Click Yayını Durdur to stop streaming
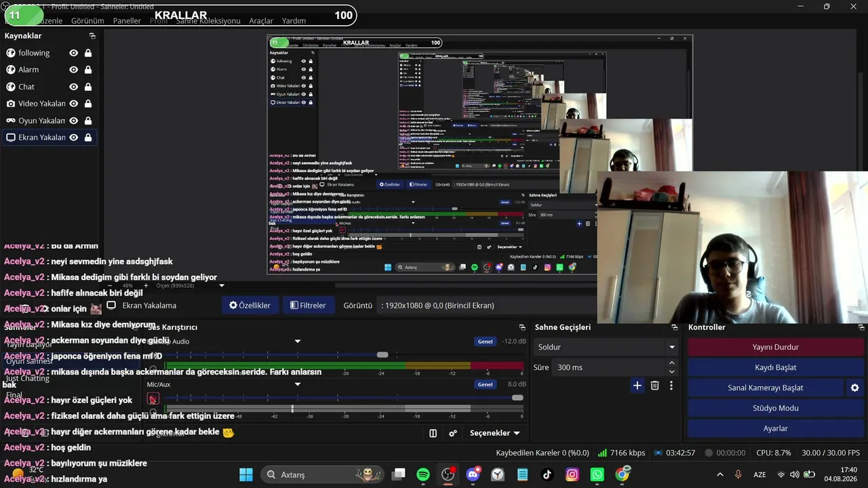This screenshot has width=868, height=488. 775,347
